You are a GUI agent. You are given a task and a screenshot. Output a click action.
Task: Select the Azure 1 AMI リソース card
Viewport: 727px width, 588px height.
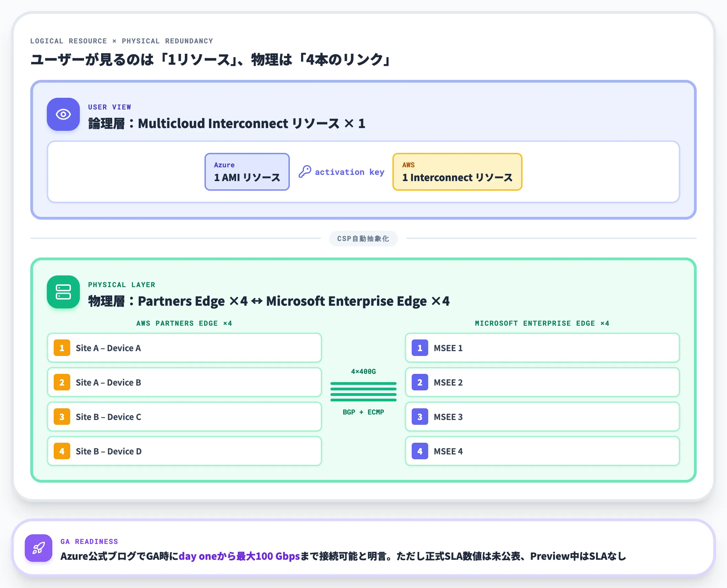click(x=247, y=172)
